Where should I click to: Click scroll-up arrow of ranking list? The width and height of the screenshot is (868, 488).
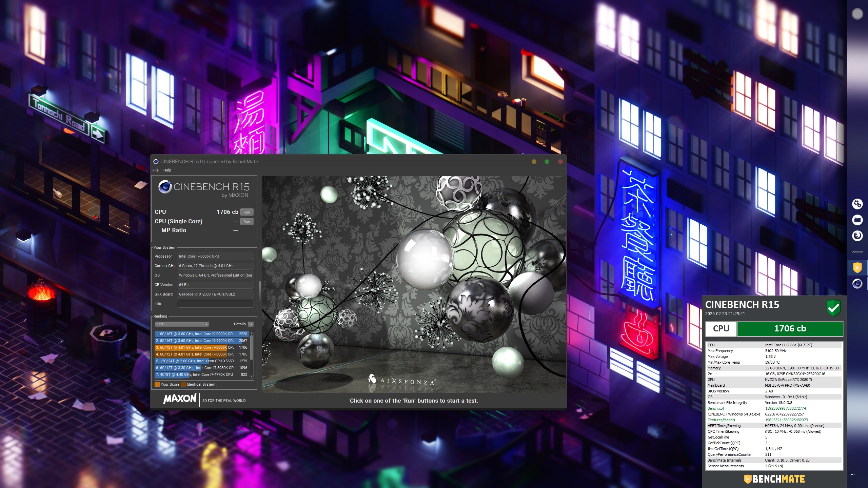point(252,333)
